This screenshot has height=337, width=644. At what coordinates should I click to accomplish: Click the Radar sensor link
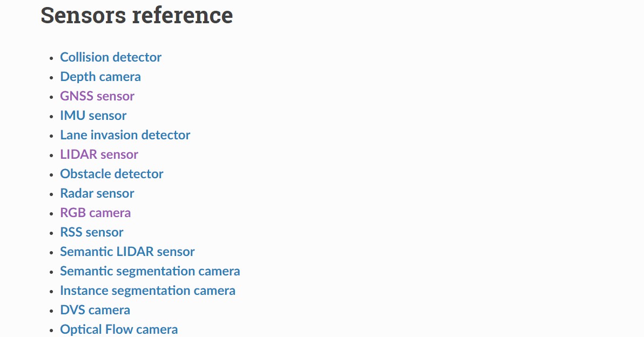tap(97, 193)
